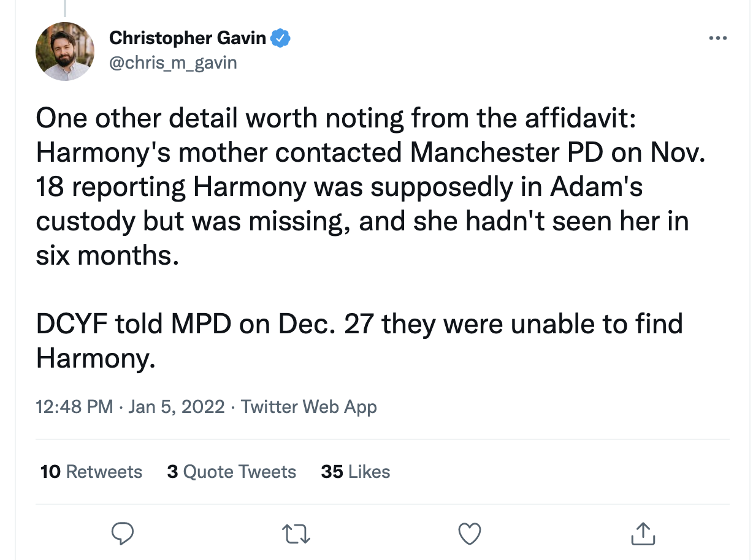753x560 pixels.
Task: Open the @chris_m_gavin handle link
Action: [x=172, y=62]
